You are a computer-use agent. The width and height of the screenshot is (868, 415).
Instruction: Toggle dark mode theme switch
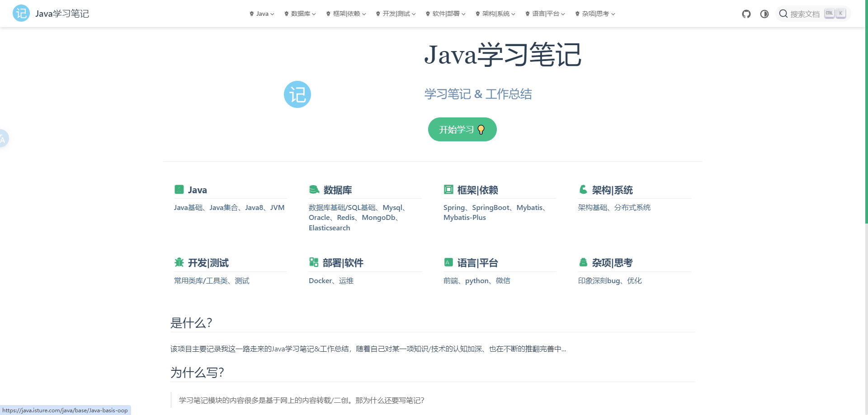point(764,14)
